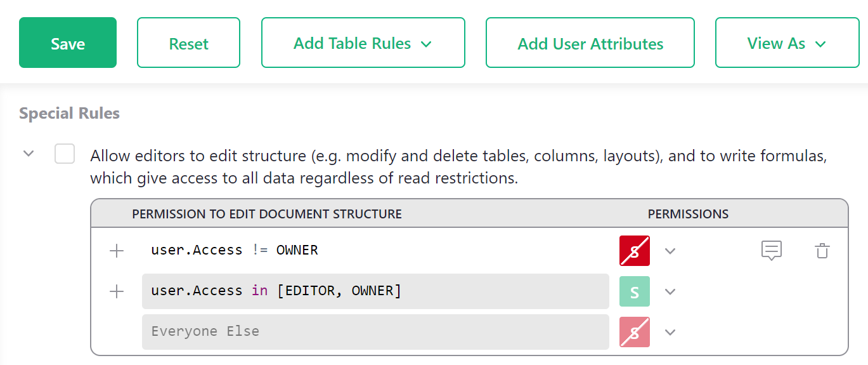Open permissions dropdown for != OWNER rule
Viewport: 868px width, 365px height.
point(670,251)
